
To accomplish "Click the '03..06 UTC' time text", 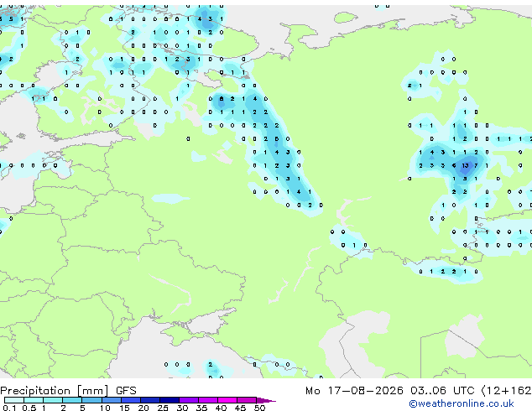I will coord(442,391).
